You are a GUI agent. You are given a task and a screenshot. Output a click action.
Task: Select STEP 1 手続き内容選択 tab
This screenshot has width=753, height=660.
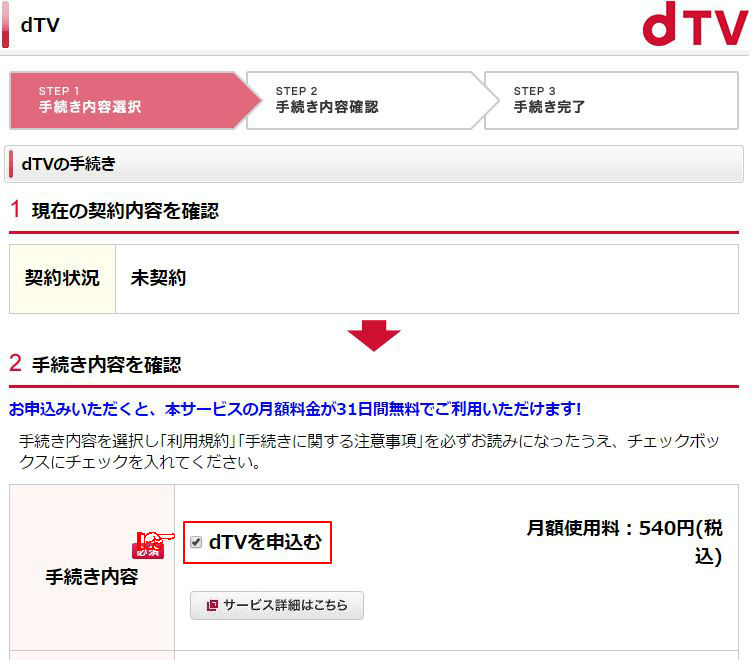coord(134,100)
